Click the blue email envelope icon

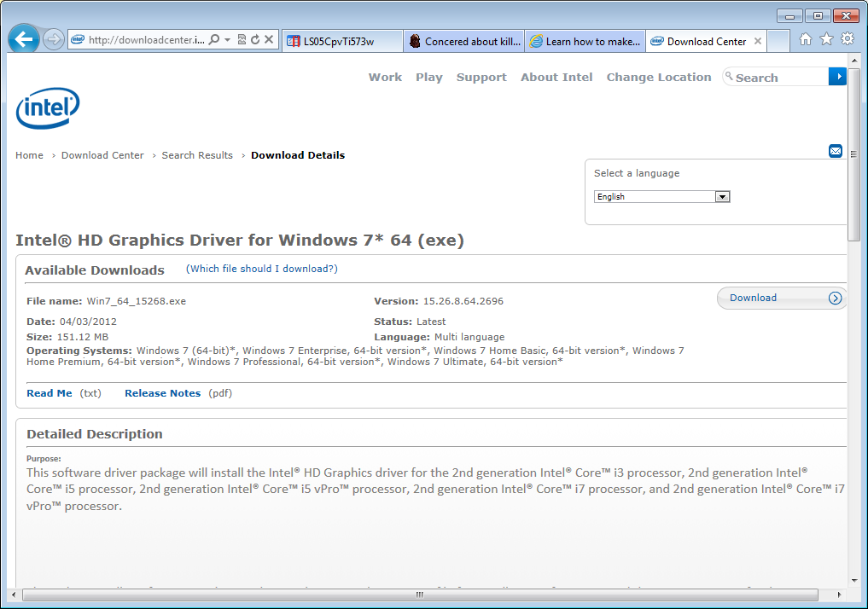[836, 151]
